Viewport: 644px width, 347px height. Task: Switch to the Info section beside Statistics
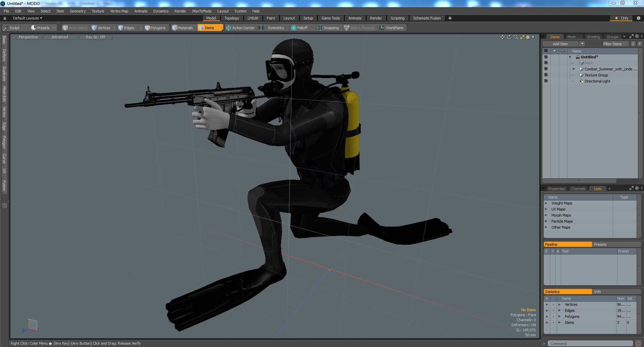coord(616,292)
